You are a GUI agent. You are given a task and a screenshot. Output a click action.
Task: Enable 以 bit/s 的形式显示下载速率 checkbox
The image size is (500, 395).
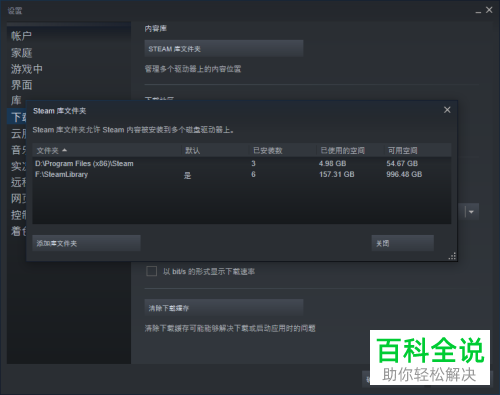coord(152,271)
